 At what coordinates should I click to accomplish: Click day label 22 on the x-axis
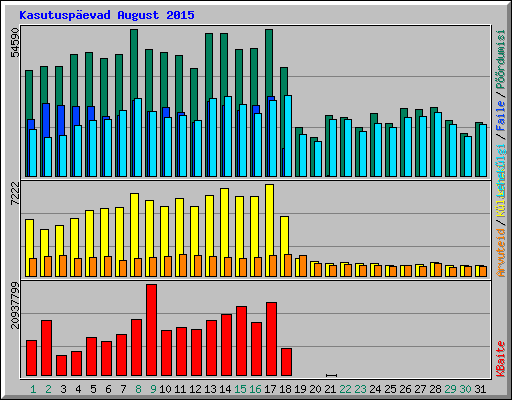[345, 389]
